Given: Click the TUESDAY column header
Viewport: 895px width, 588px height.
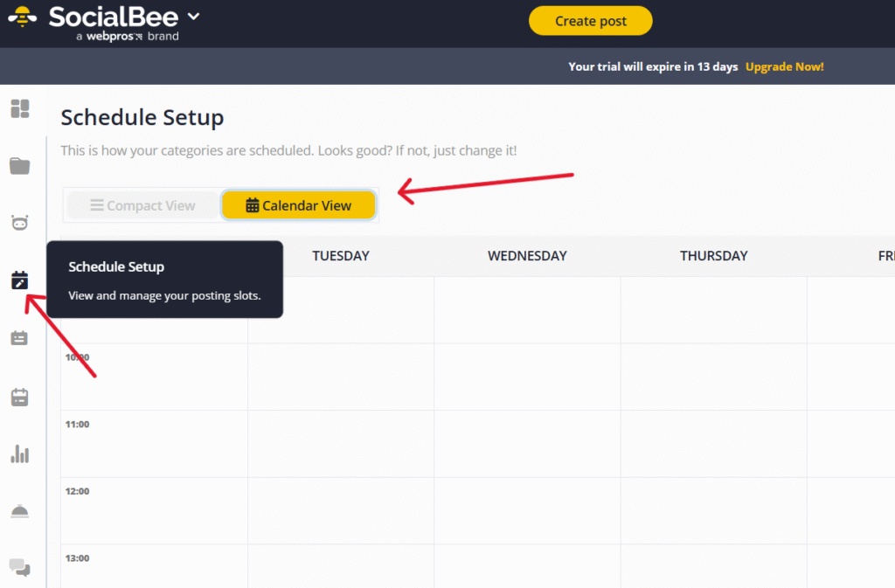Looking at the screenshot, I should pos(341,256).
